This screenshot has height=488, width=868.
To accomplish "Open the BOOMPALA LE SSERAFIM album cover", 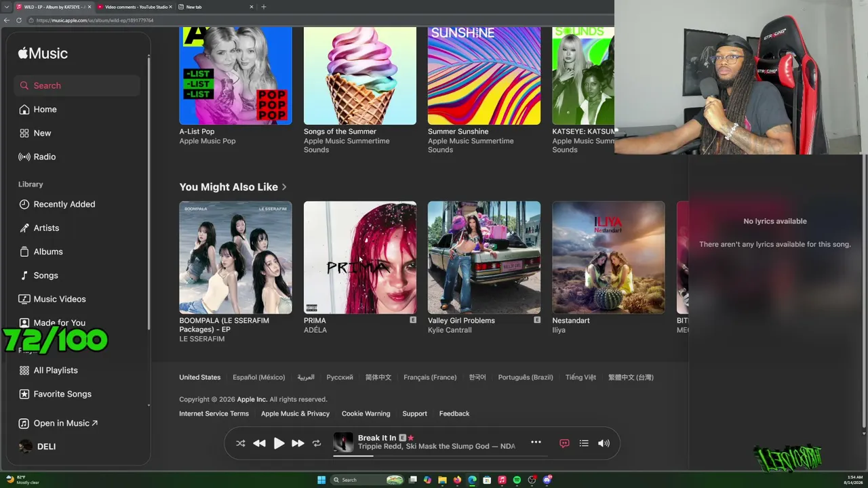I will (x=235, y=258).
